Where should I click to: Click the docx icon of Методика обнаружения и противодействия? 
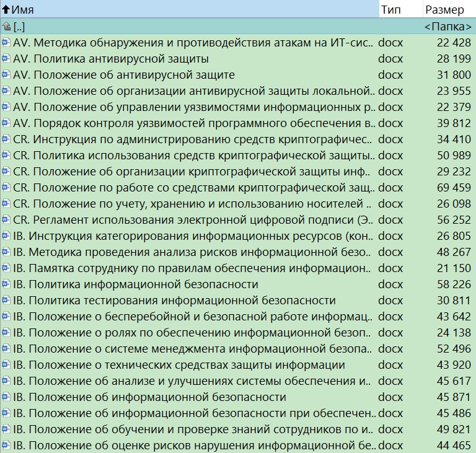[6, 43]
